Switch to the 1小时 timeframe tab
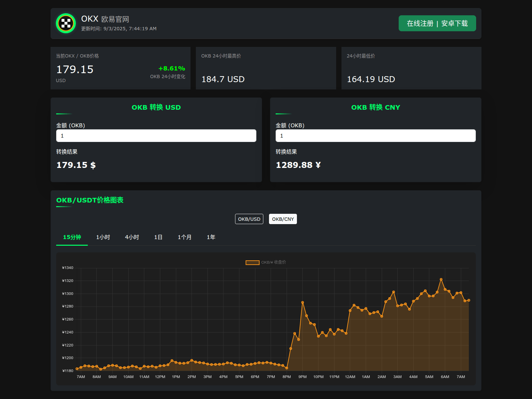 103,237
